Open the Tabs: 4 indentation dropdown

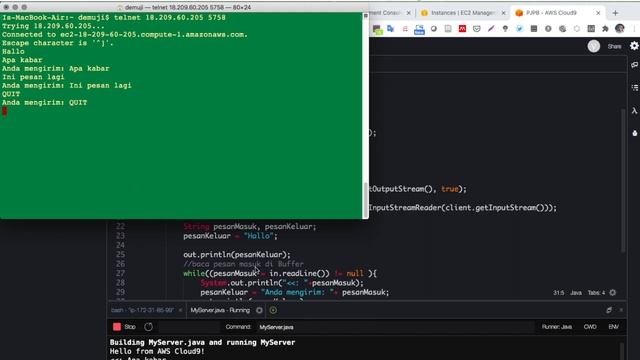pyautogui.click(x=596, y=293)
